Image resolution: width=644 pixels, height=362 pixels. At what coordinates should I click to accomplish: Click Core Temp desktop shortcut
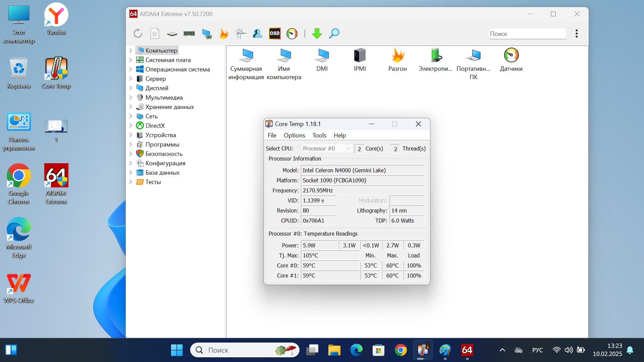coord(56,73)
